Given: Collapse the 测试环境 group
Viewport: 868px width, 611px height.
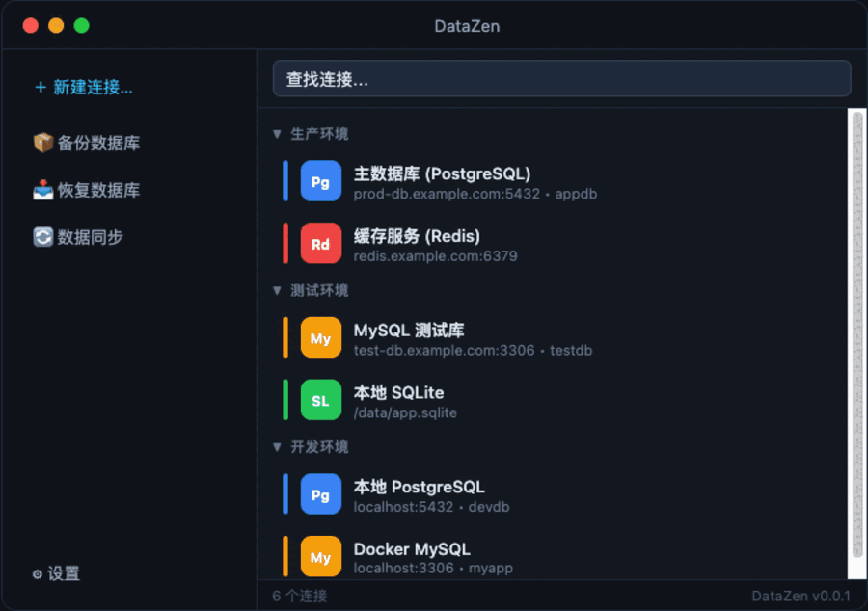Looking at the screenshot, I should (278, 290).
